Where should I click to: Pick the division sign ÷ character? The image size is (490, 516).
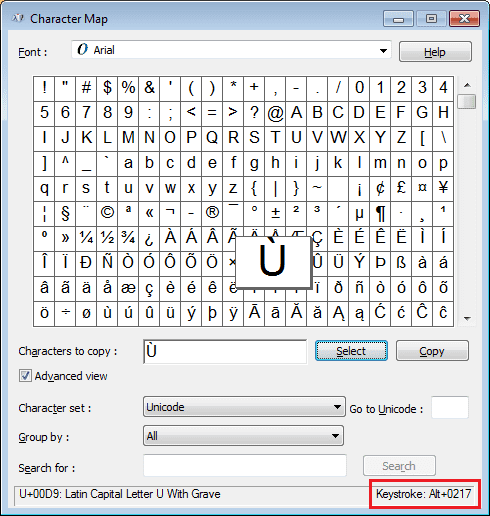tap(65, 314)
